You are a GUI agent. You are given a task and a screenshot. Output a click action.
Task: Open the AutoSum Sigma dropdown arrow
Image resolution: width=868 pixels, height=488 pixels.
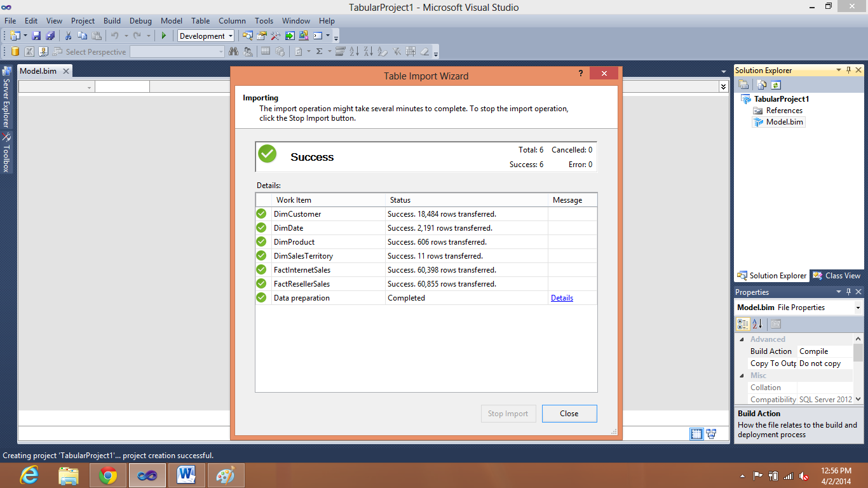[x=330, y=51]
